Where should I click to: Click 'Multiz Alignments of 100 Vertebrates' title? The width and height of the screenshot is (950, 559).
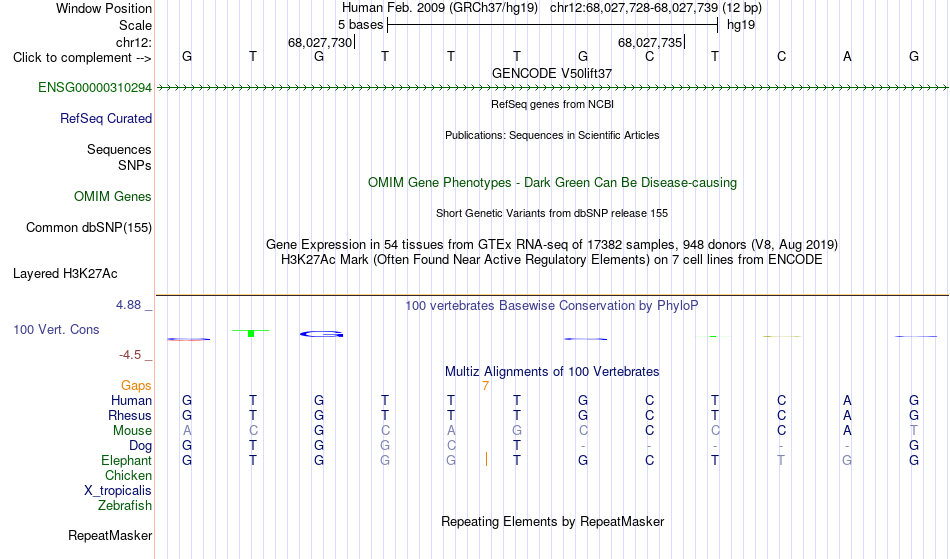point(552,372)
